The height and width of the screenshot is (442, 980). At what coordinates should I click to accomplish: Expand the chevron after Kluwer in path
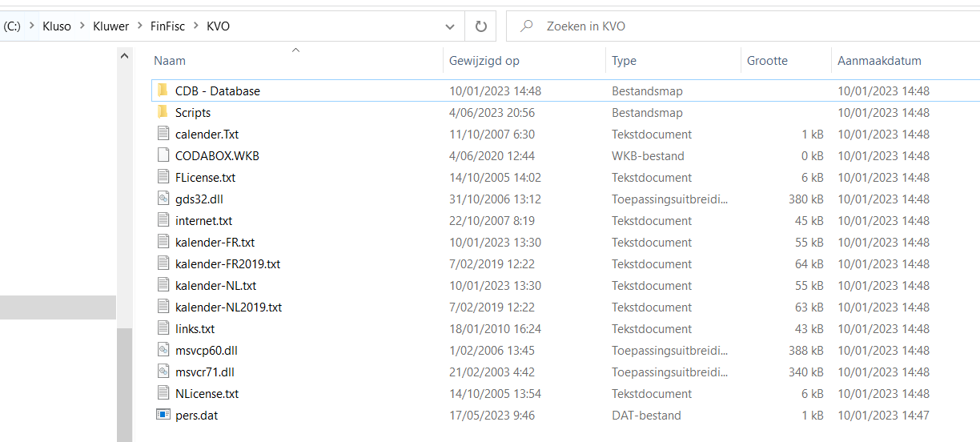pos(140,26)
